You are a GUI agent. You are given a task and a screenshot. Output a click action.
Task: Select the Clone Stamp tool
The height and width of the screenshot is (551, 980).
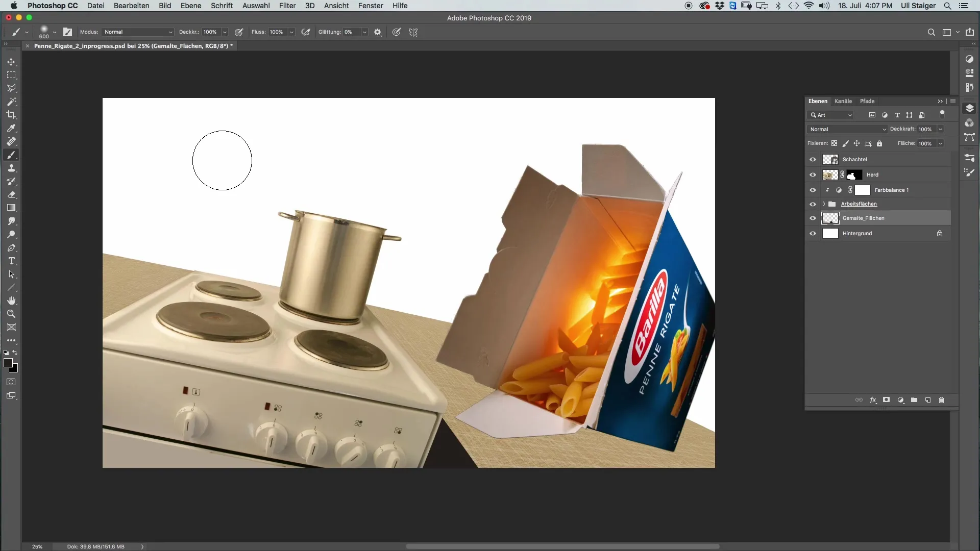point(11,168)
